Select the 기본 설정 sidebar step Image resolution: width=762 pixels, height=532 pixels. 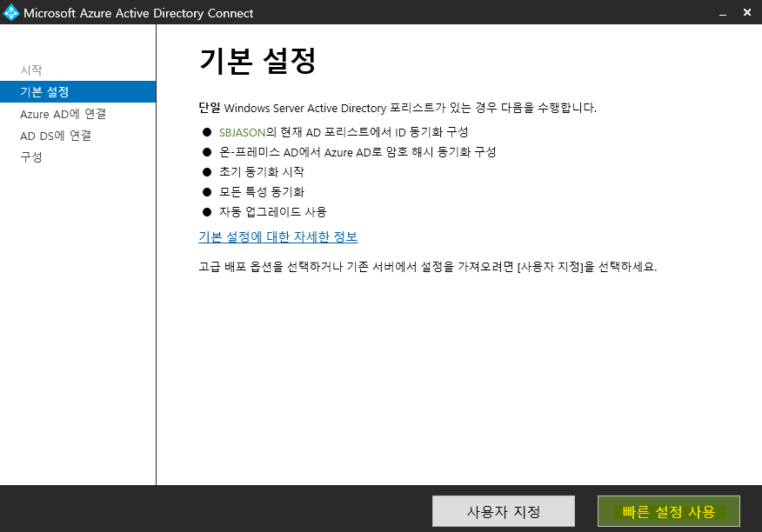click(x=77, y=92)
